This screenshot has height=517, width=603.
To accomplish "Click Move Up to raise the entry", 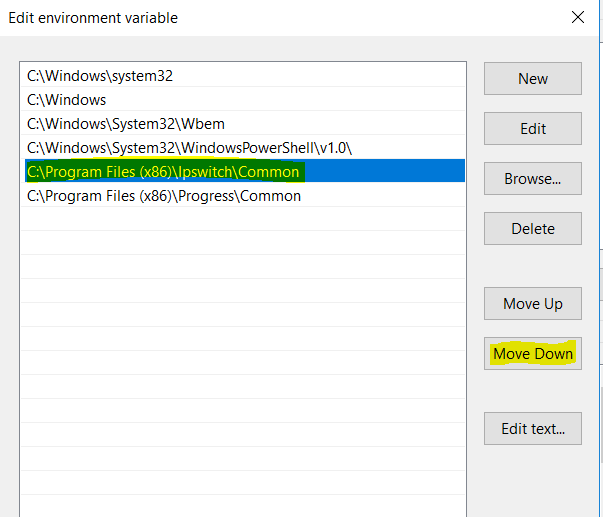I will coord(532,304).
